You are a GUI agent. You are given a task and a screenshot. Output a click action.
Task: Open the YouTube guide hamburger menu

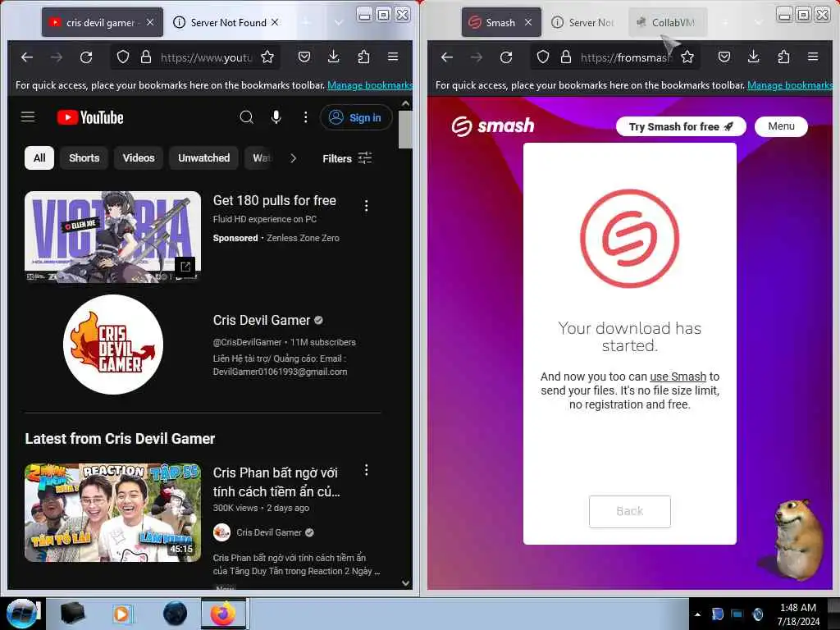click(x=28, y=116)
